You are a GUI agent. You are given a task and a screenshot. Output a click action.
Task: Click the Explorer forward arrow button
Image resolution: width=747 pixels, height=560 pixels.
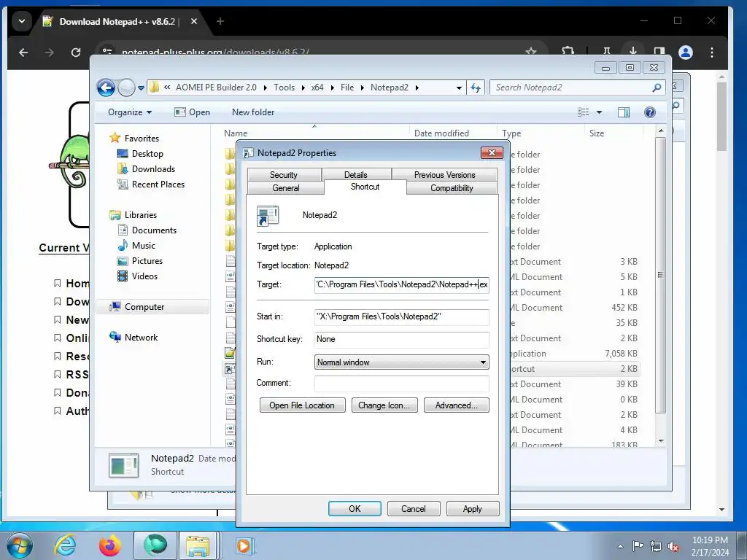point(126,87)
